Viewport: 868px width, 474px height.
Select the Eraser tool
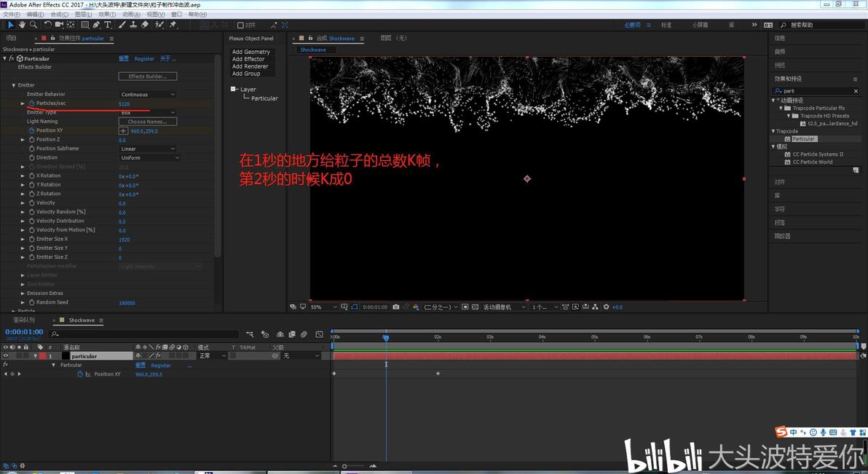tap(144, 25)
